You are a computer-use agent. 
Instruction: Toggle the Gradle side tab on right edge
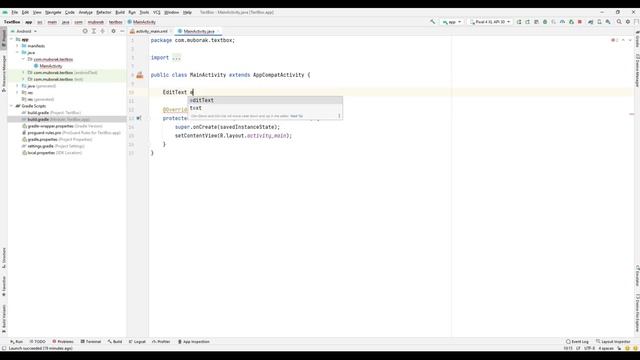point(637,39)
